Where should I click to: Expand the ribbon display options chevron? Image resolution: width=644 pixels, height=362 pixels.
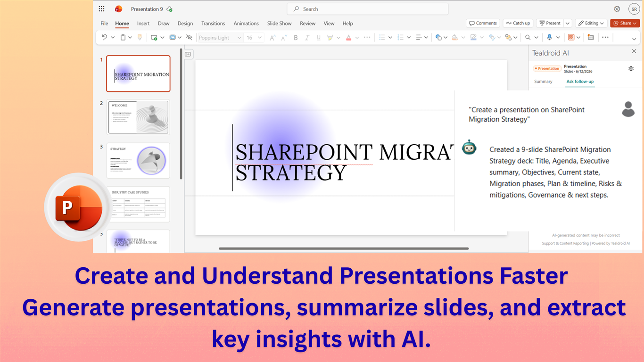(634, 39)
